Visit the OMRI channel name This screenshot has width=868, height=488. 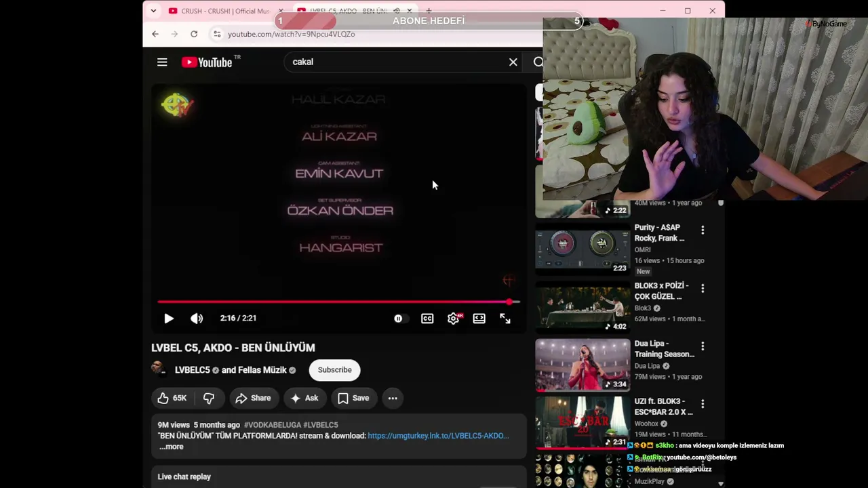(x=643, y=250)
